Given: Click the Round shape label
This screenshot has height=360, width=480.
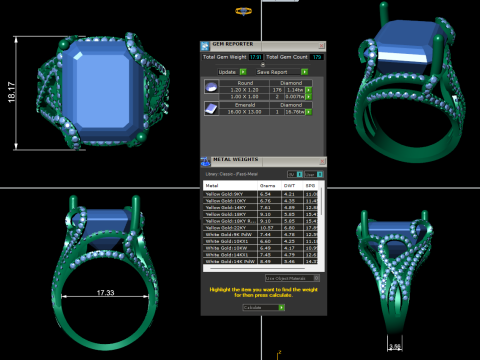Looking at the screenshot, I should pos(245,83).
